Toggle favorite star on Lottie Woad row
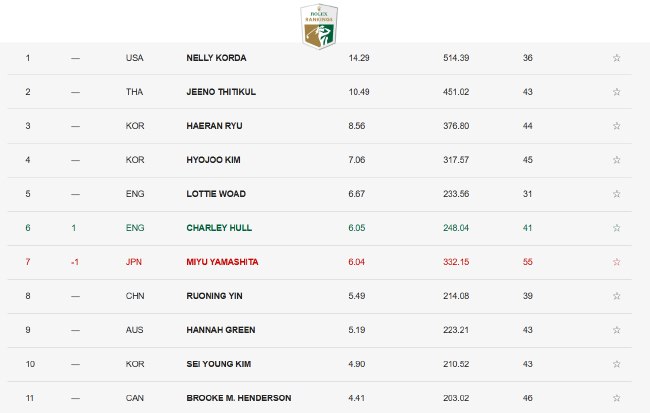This screenshot has height=413, width=650. click(x=616, y=194)
